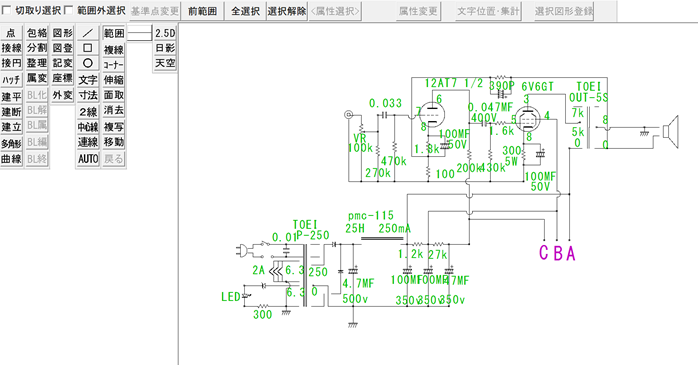This screenshot has width=698, height=365.
Task: Click the 範囲 range selection tool
Action: tap(114, 33)
